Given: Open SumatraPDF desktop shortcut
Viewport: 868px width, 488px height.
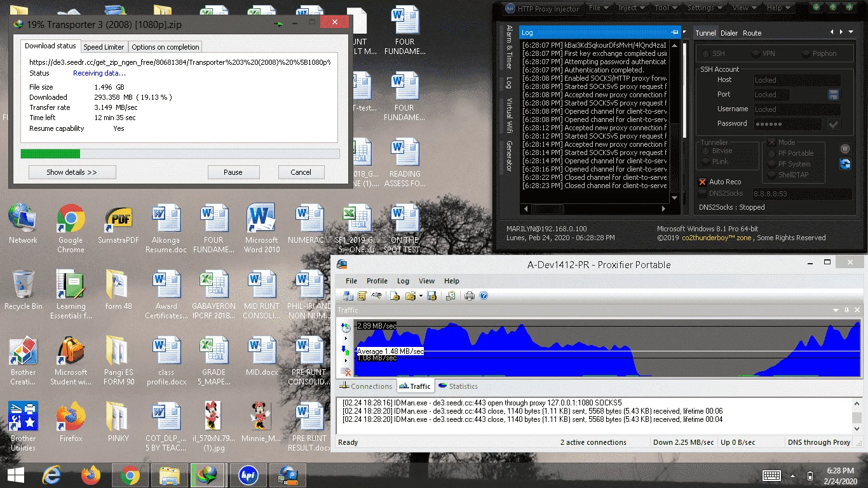Looking at the screenshot, I should point(118,224).
